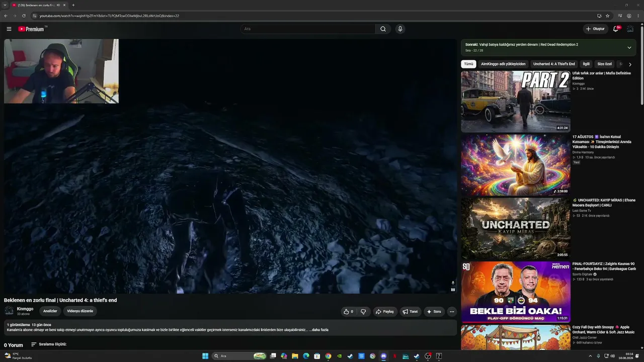
Task: Reload the page in Chrome
Action: point(24,16)
